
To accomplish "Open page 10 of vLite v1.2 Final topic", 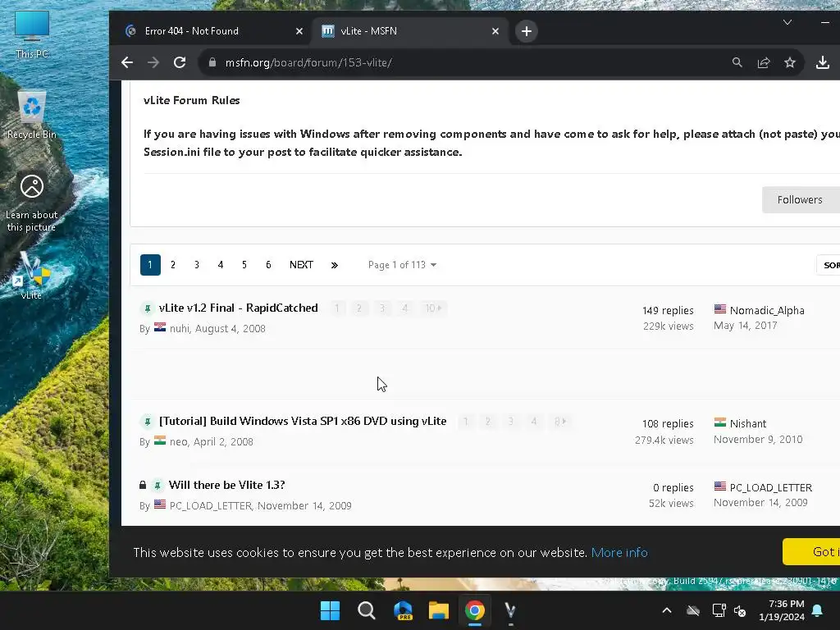I will pyautogui.click(x=433, y=308).
